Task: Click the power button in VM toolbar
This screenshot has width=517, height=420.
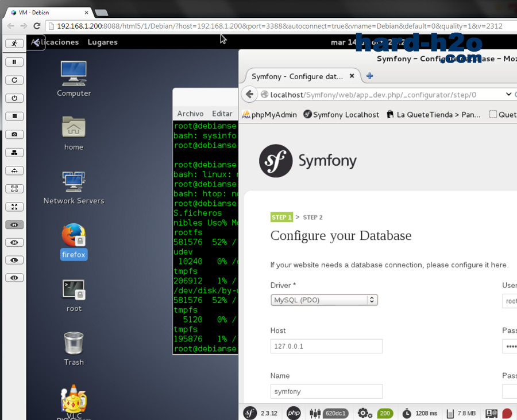Action: pyautogui.click(x=14, y=98)
